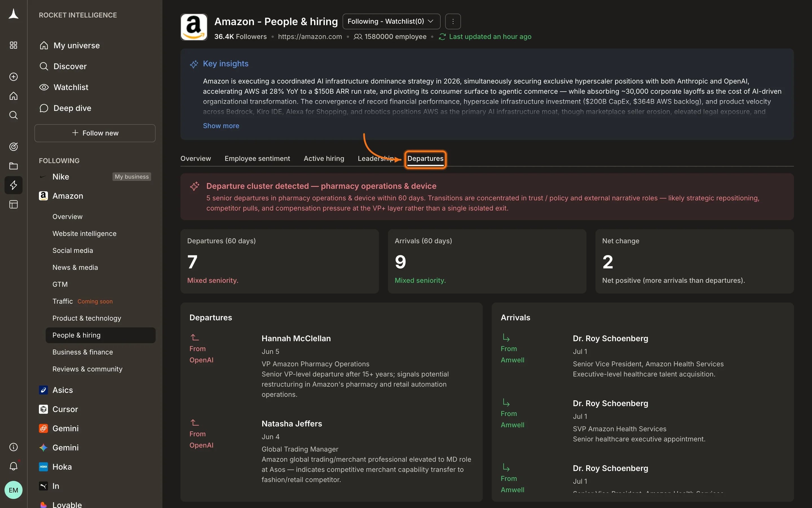The height and width of the screenshot is (508, 812).
Task: Click the employee count people icon
Action: click(x=358, y=37)
